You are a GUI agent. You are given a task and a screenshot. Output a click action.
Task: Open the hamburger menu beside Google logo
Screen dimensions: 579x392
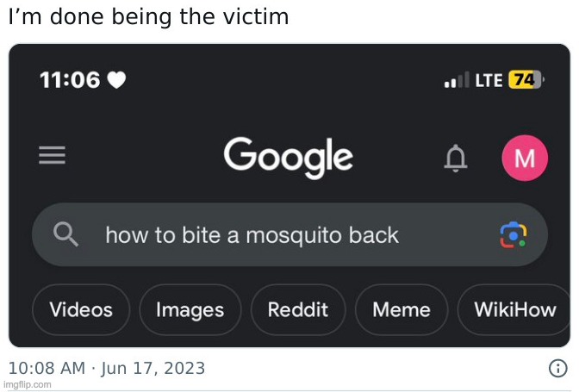click(x=52, y=156)
